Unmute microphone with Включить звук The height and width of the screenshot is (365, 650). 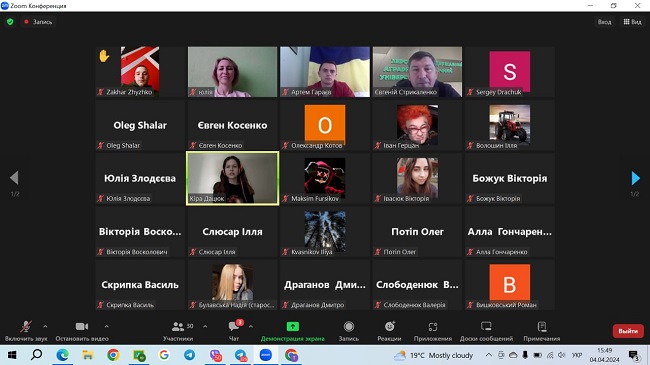click(x=26, y=331)
